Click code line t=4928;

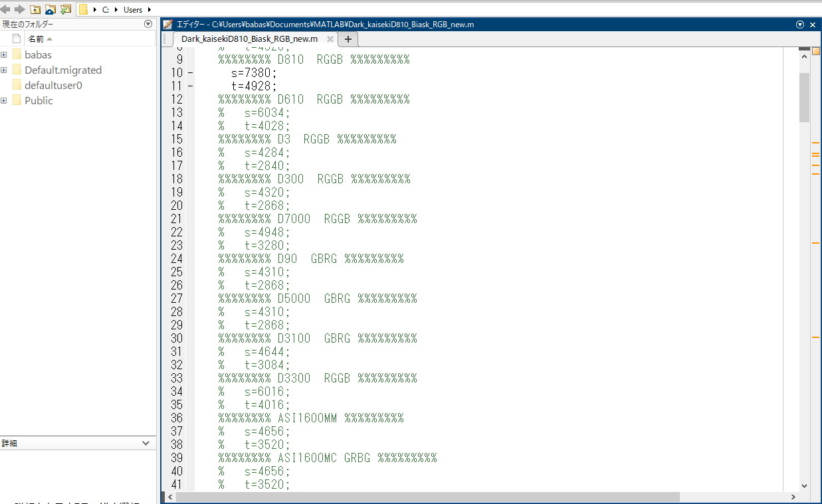[254, 86]
